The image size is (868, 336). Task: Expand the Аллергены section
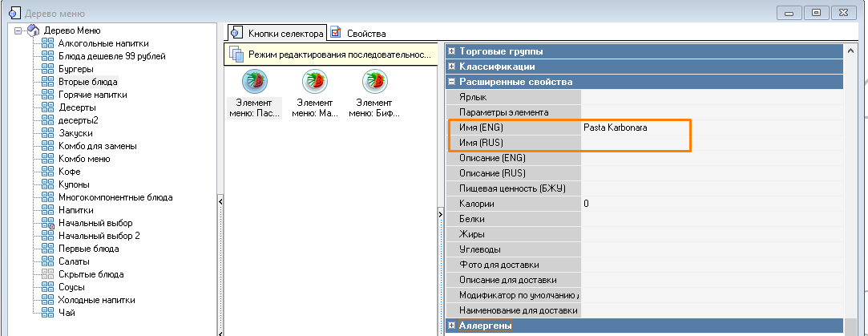[x=452, y=326]
